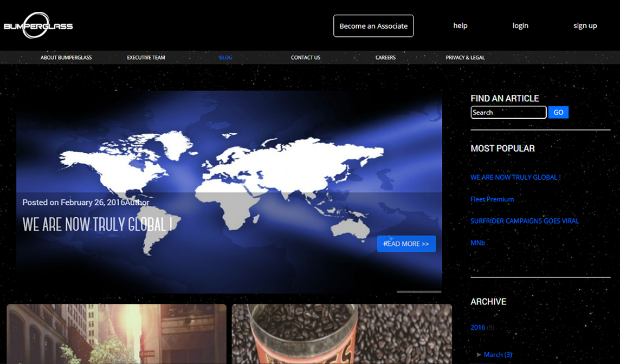
Task: Click the MNb popular article link
Action: 477,243
